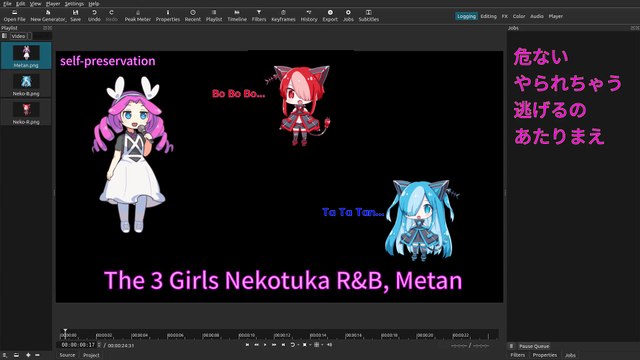Click the Undo toolbar icon
The height and width of the screenshot is (360, 640).
pyautogui.click(x=94, y=16)
